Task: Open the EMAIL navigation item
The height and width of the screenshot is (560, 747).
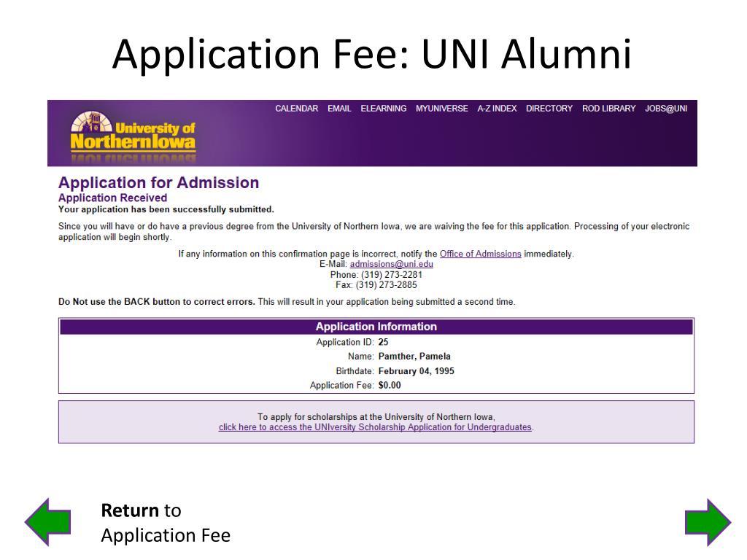Action: (339, 109)
